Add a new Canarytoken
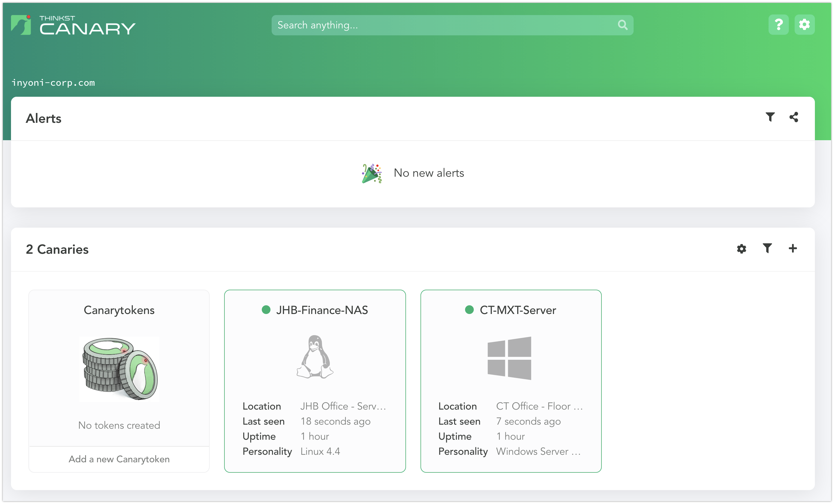 119,459
